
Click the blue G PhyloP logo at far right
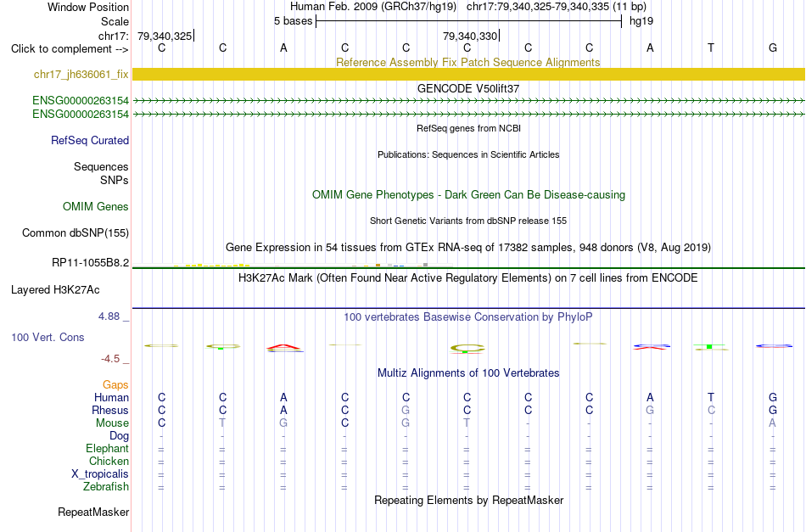(773, 346)
